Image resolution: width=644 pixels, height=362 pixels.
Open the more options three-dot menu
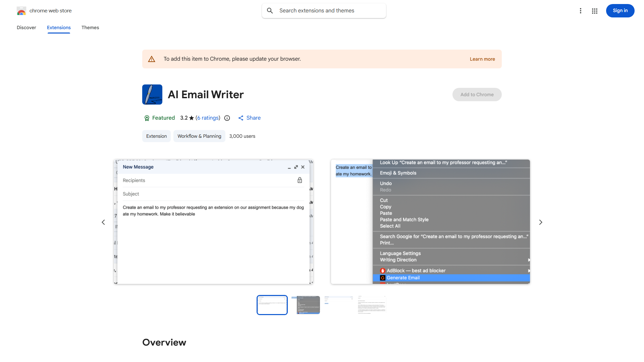pos(581,11)
